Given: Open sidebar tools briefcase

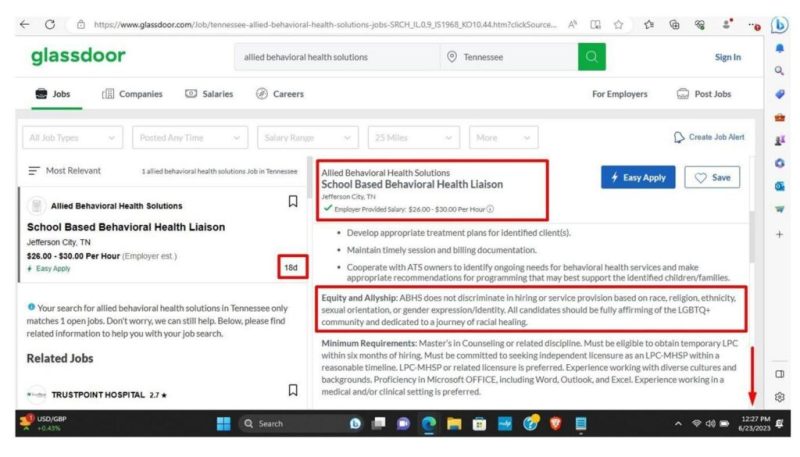Looking at the screenshot, I should (779, 117).
